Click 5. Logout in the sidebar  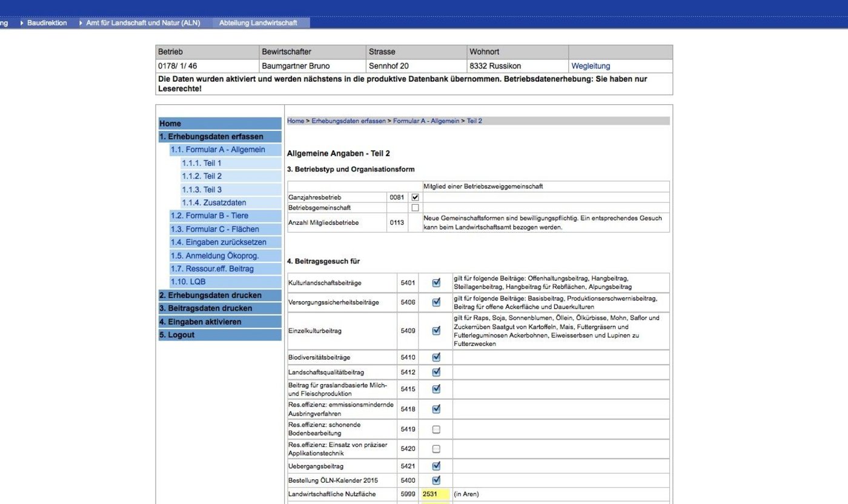[x=176, y=334]
